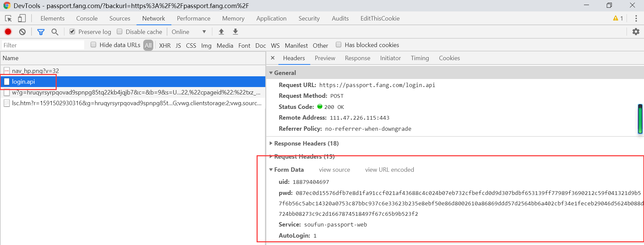Open network search magnifier

55,32
